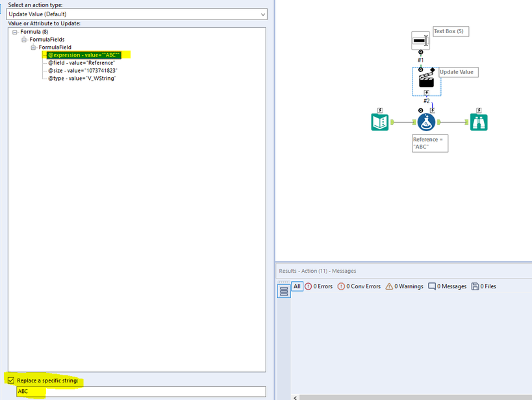Image resolution: width=532 pixels, height=400 pixels.
Task: Filter results by 0 Warnings
Action: (405, 286)
